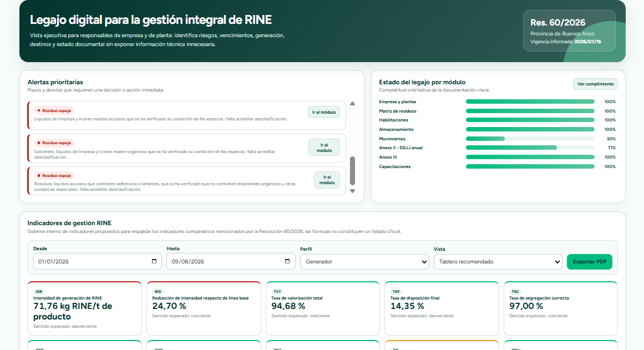Select the Hasta date input 09/08/2026

click(231, 261)
